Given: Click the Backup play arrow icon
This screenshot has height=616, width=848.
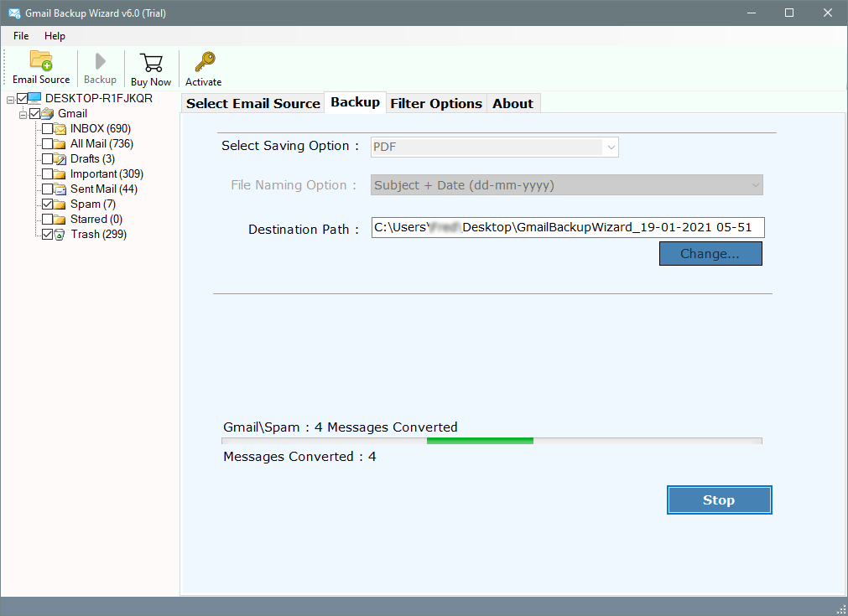Looking at the screenshot, I should click(x=100, y=61).
